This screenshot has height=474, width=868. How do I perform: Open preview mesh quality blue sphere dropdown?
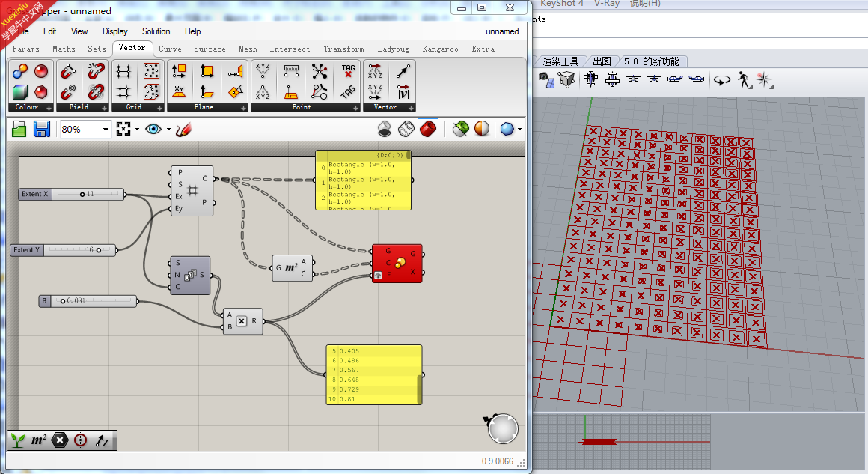coord(519,130)
